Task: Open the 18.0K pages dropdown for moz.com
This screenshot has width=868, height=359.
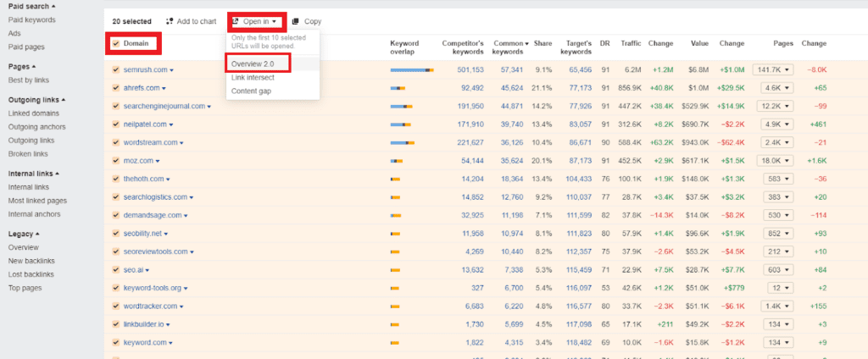Action: click(x=776, y=161)
